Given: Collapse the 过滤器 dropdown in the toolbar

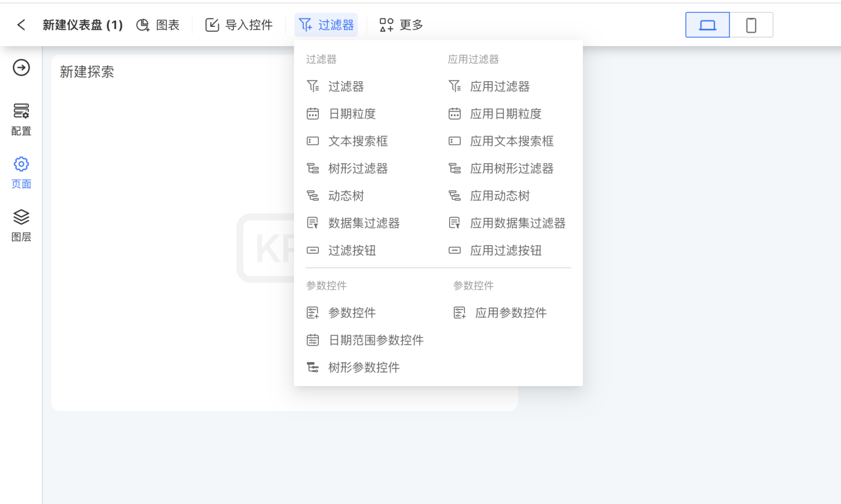Looking at the screenshot, I should tap(326, 25).
